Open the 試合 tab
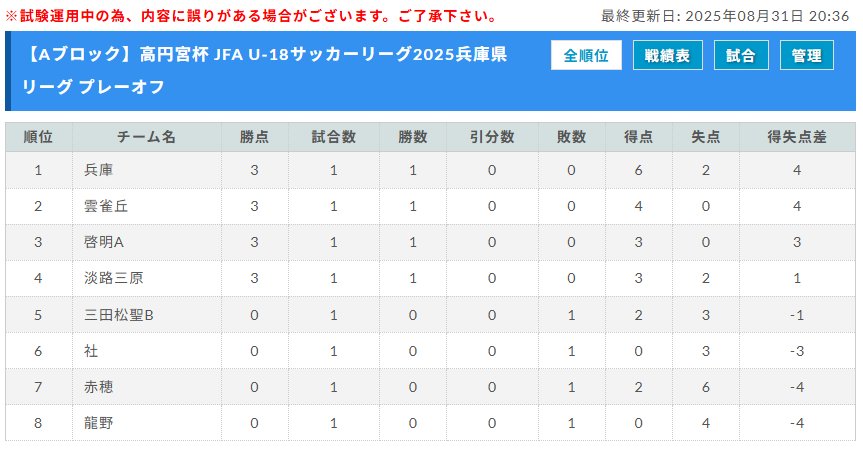The height and width of the screenshot is (449, 863). click(741, 55)
